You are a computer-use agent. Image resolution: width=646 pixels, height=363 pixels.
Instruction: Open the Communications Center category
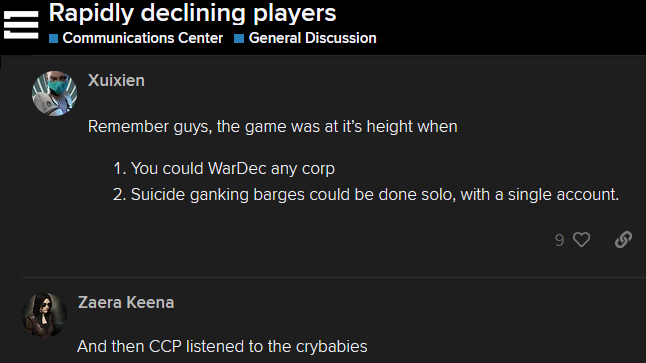(x=143, y=38)
